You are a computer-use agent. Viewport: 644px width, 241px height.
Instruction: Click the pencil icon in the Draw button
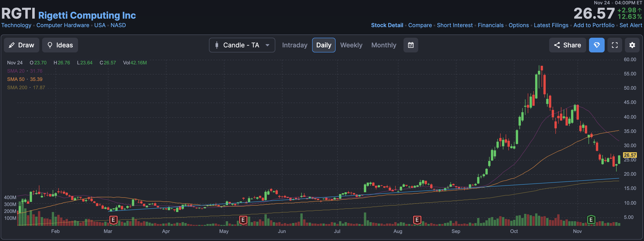point(12,45)
